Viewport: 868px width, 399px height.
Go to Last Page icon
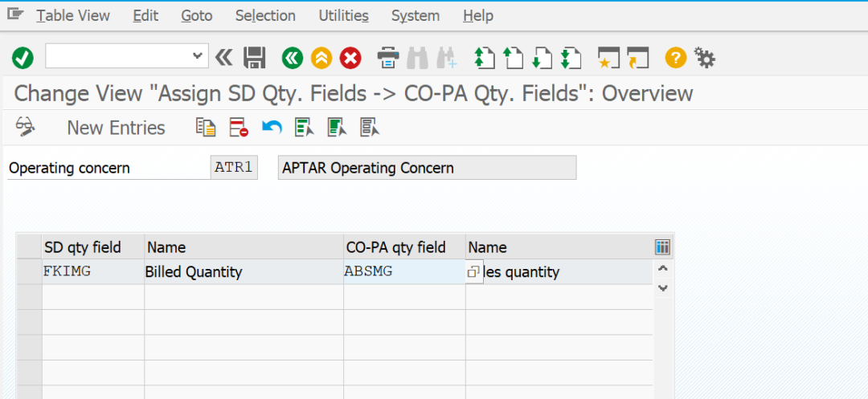(571, 58)
